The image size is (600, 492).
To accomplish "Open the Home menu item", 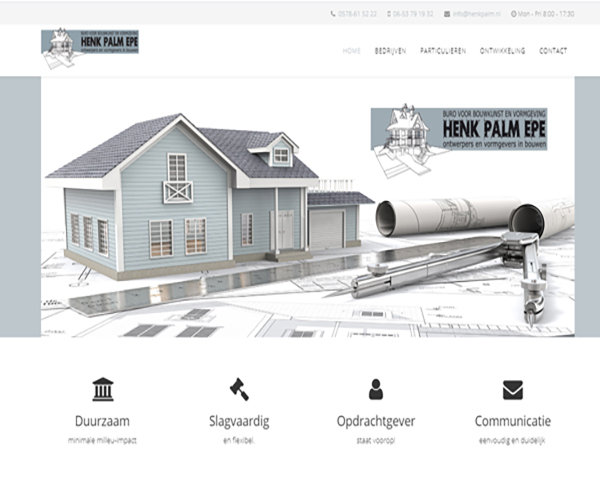I will (351, 50).
